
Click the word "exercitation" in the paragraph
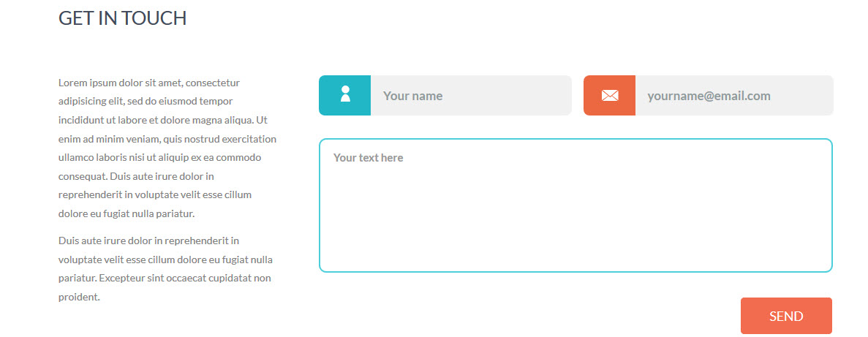[247, 139]
